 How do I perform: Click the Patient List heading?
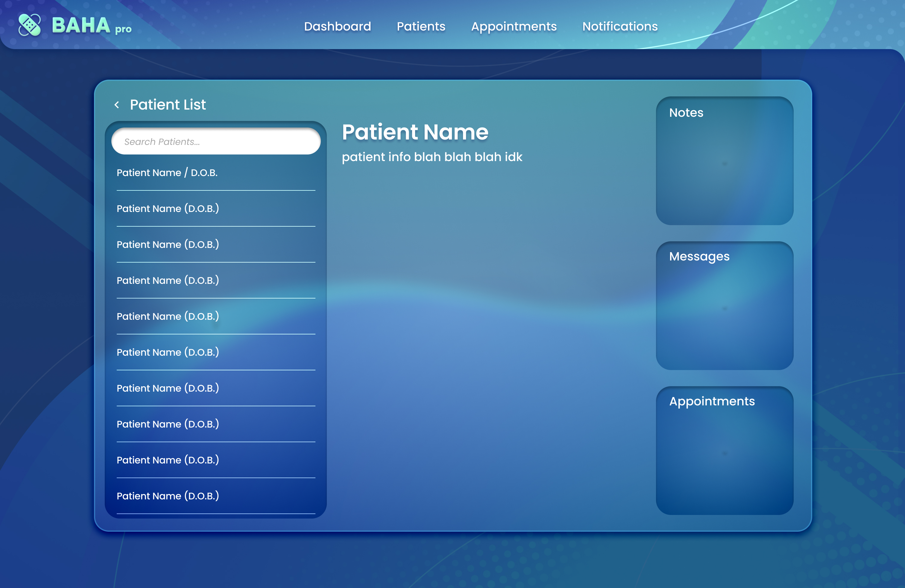pos(168,104)
